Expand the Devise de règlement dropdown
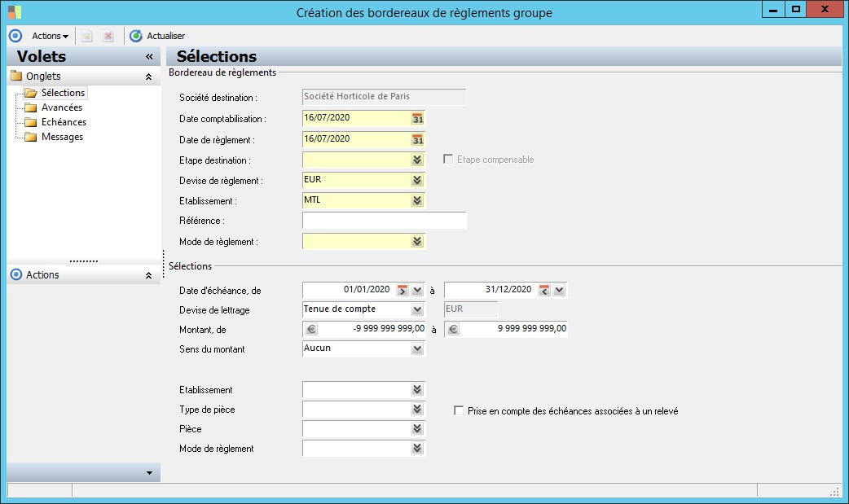Image resolution: width=849 pixels, height=504 pixels. (417, 180)
